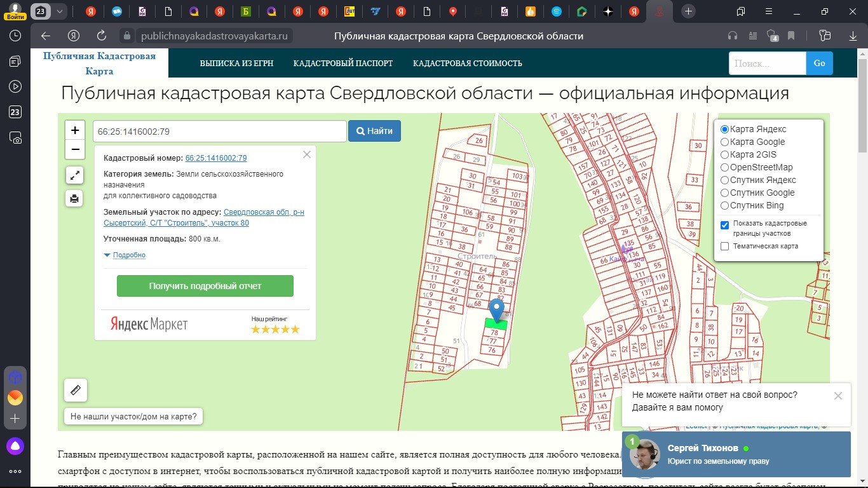Zoom out on the cadastral map
This screenshot has height=488, width=868.
click(x=75, y=149)
